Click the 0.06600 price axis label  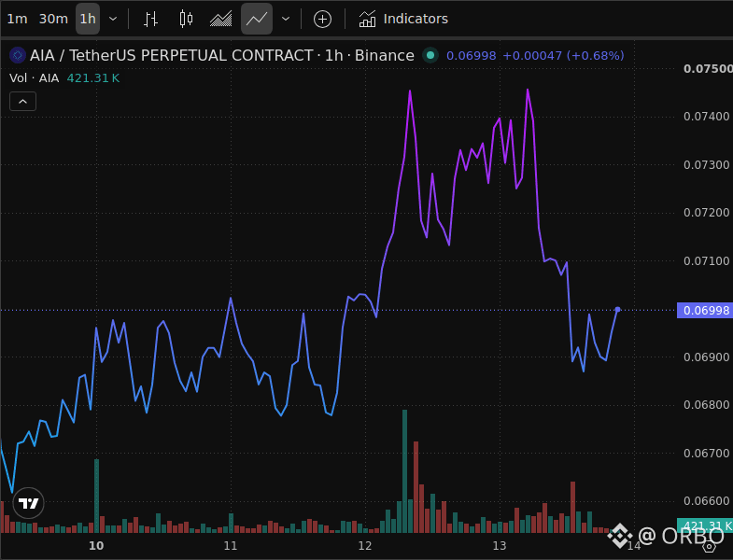(706, 501)
